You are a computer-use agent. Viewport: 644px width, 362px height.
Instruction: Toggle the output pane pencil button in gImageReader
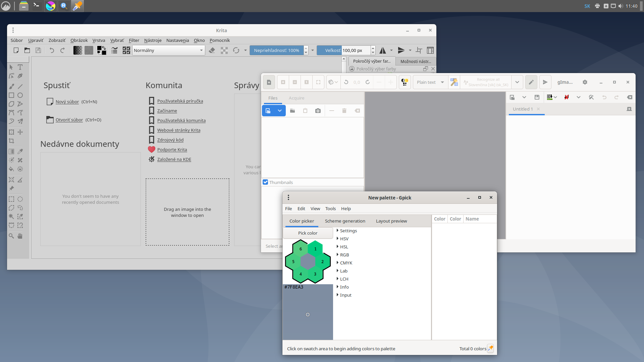click(531, 82)
